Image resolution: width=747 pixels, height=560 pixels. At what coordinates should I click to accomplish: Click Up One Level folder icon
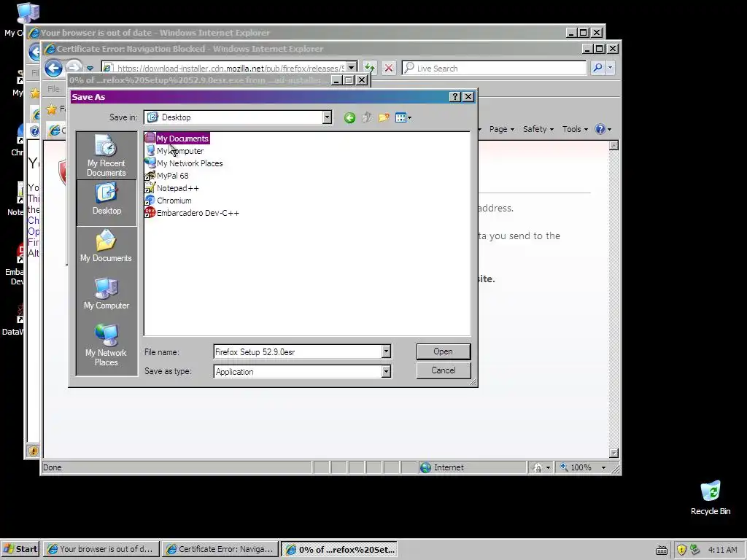[x=367, y=117]
